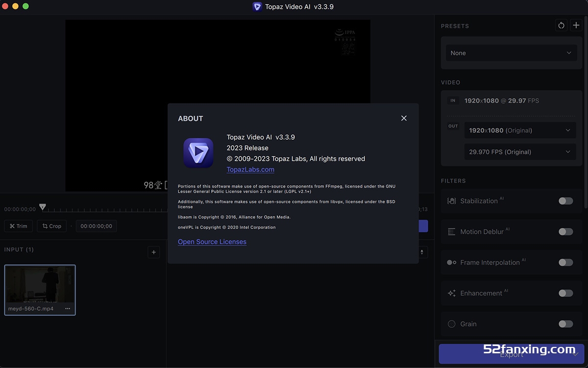Click the Frame Interpolation filter icon

452,263
